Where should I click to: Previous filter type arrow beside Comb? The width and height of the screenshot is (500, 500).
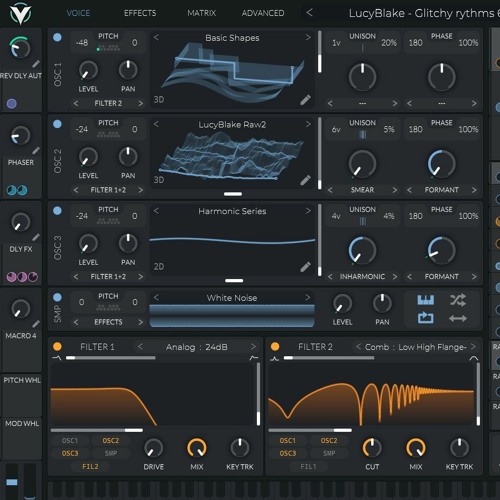point(358,347)
